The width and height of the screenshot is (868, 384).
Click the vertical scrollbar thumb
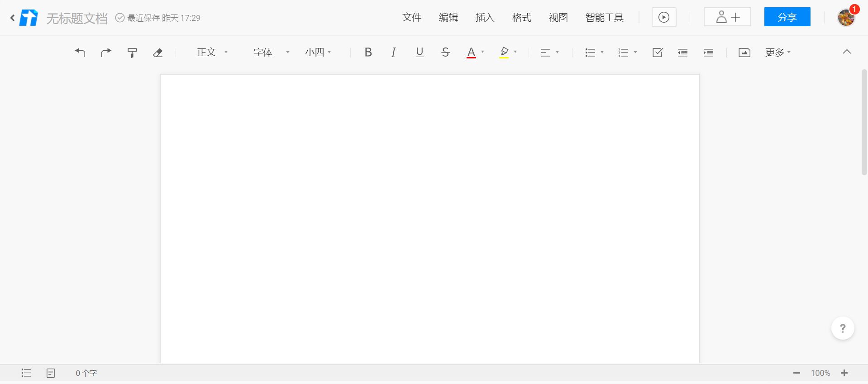tap(864, 122)
